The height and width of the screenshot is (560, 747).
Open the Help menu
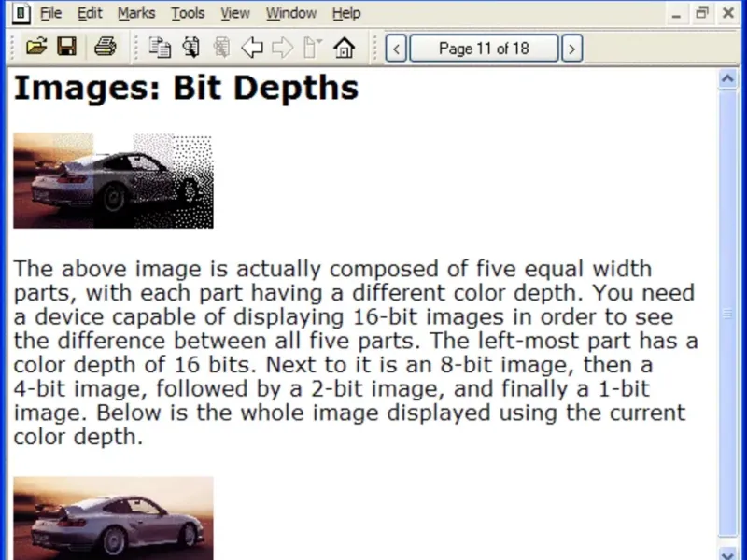(346, 13)
